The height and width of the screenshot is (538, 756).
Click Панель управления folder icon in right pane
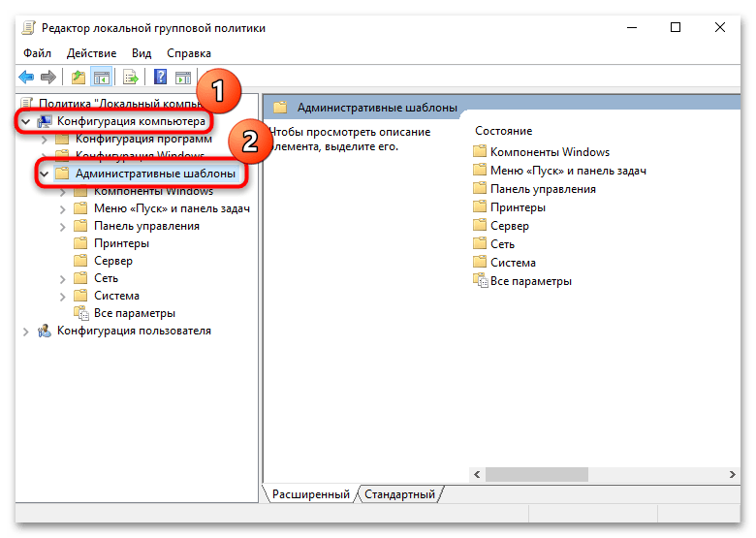point(479,188)
